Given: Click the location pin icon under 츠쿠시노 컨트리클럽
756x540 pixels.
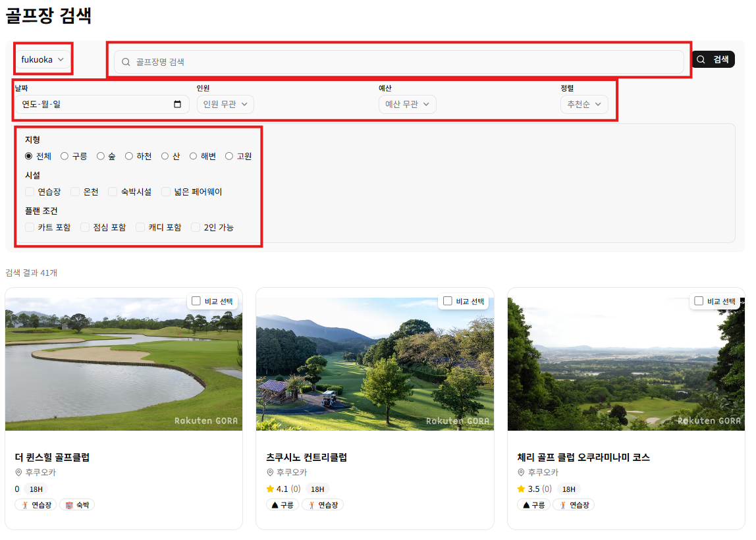Looking at the screenshot, I should [x=270, y=473].
